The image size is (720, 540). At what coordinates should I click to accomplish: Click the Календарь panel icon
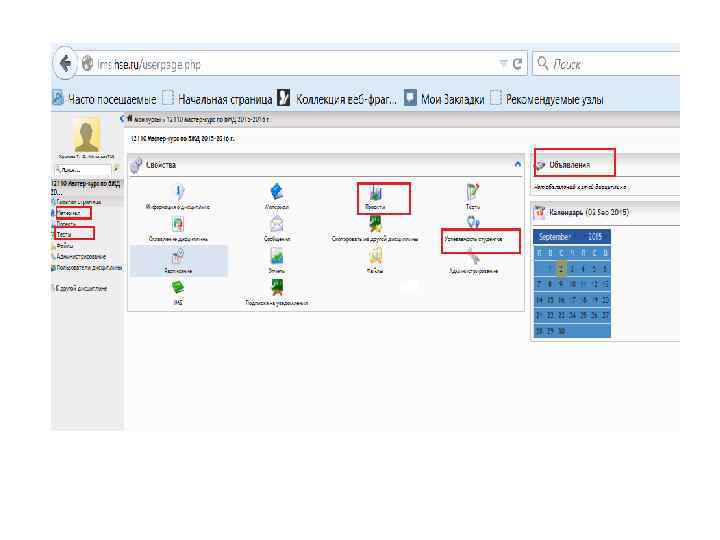tap(540, 212)
